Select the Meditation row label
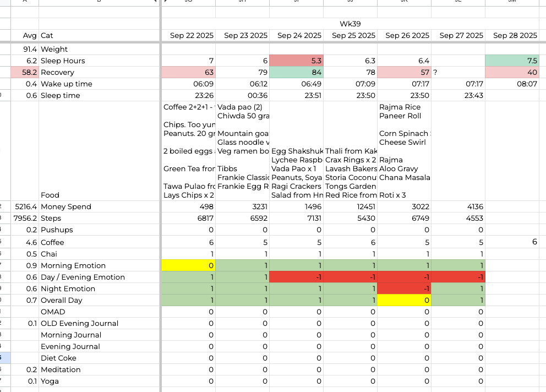The image size is (546, 392). pos(99,369)
